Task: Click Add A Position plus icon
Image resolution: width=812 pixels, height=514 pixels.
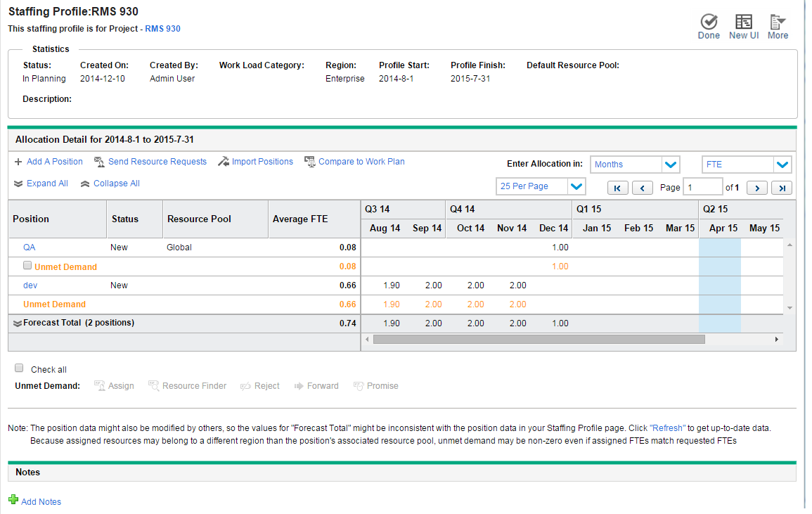Action: point(18,162)
